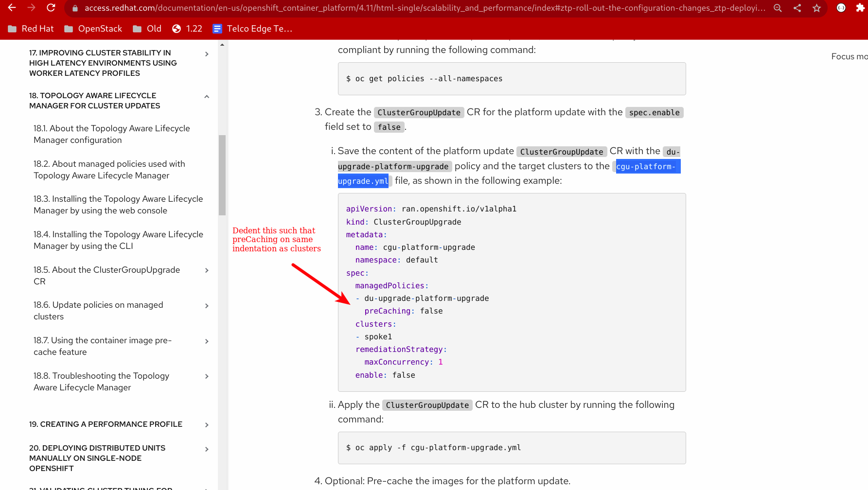
Task: Open section 17 Improving Cluster Stability link
Action: click(103, 63)
